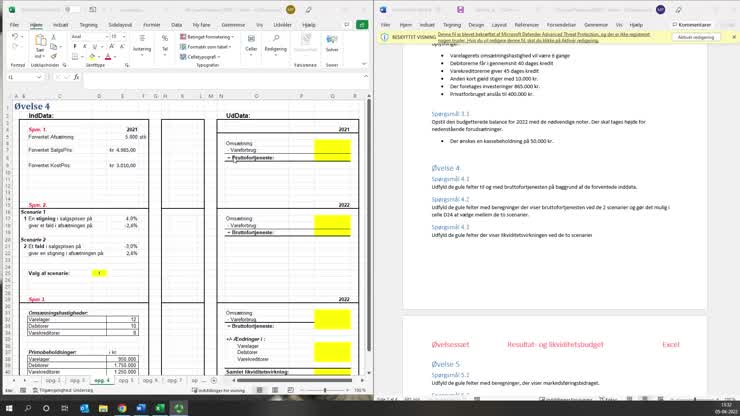Click the yellow scenario selection cell
Image resolution: width=740 pixels, height=416 pixels.
point(99,273)
